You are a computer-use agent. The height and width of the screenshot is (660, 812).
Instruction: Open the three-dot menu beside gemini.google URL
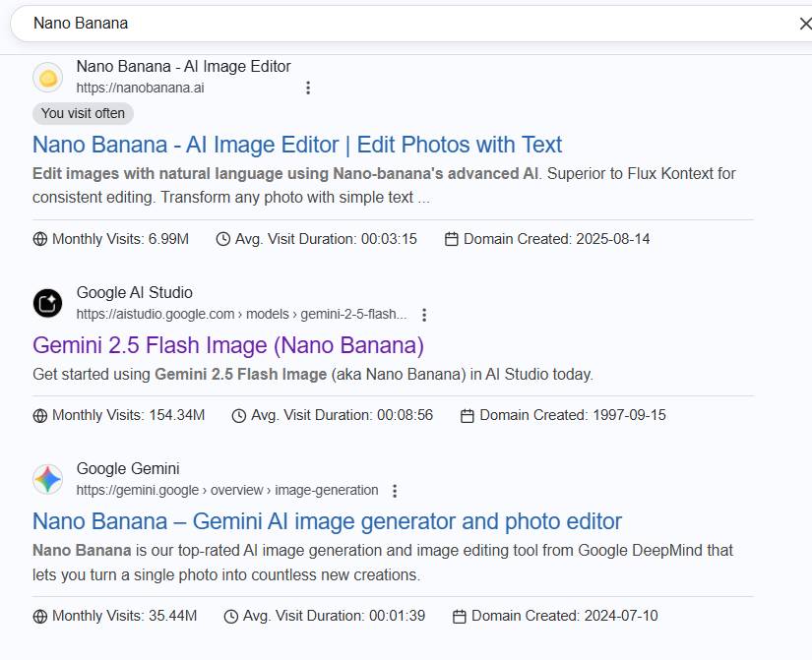(395, 491)
